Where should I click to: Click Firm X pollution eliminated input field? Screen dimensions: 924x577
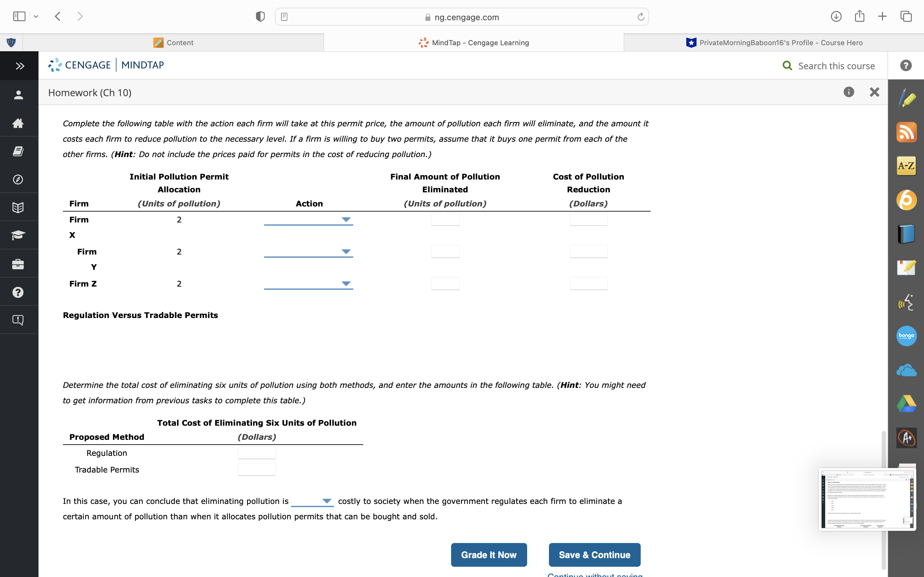(445, 220)
